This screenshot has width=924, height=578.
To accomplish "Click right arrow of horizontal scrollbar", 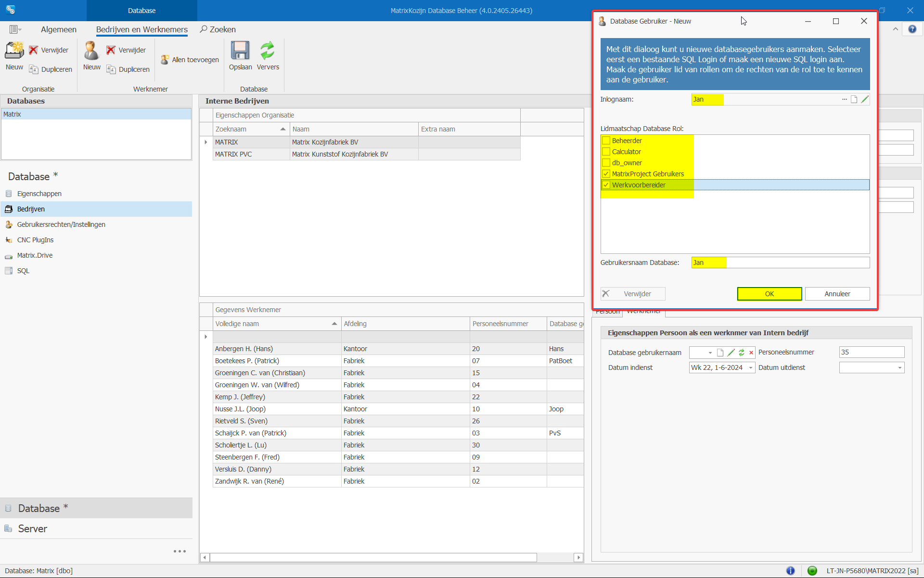I will click(x=578, y=557).
